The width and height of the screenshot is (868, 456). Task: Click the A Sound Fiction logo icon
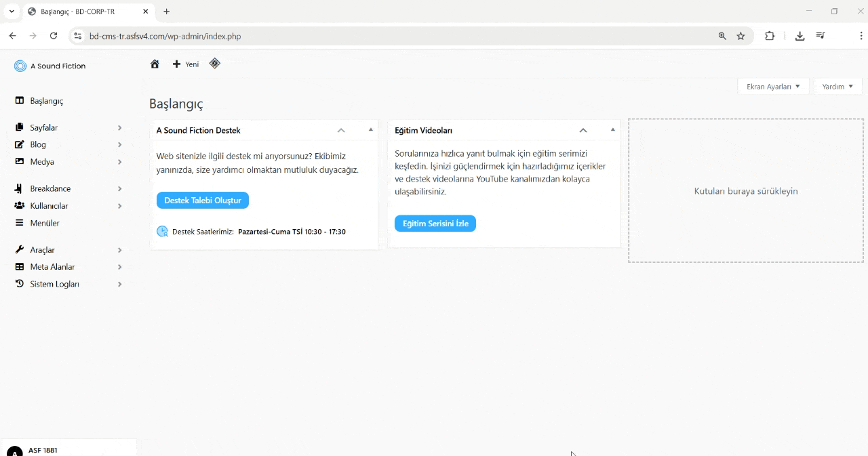tap(20, 66)
